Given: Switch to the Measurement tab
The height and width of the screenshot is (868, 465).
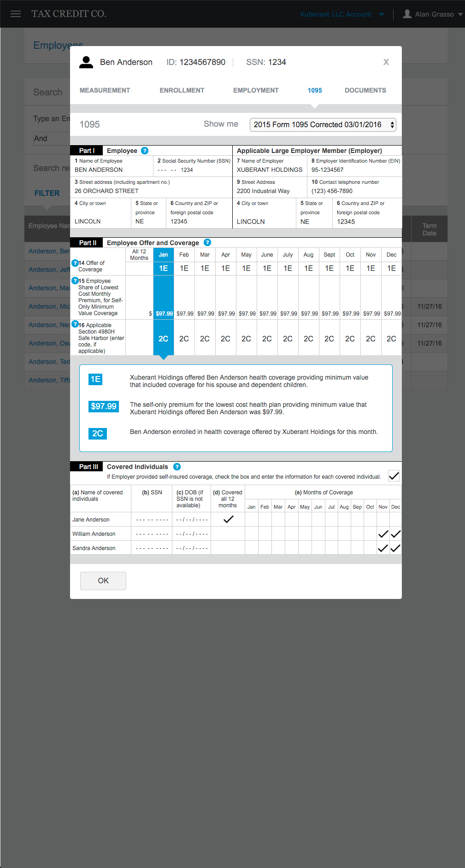Looking at the screenshot, I should (x=105, y=90).
